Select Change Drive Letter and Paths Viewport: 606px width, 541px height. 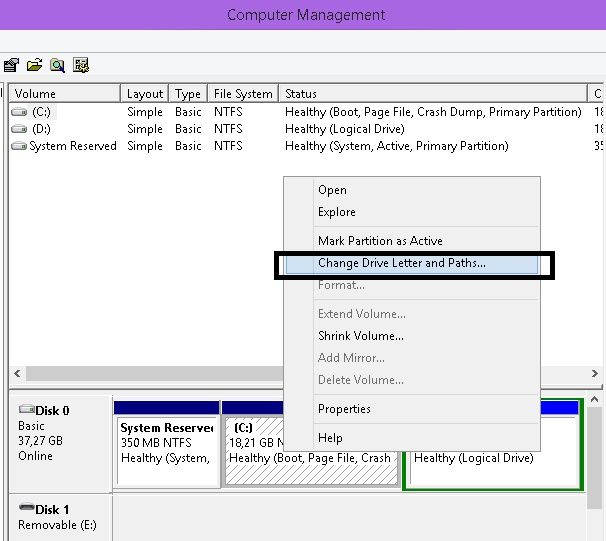pyautogui.click(x=412, y=263)
